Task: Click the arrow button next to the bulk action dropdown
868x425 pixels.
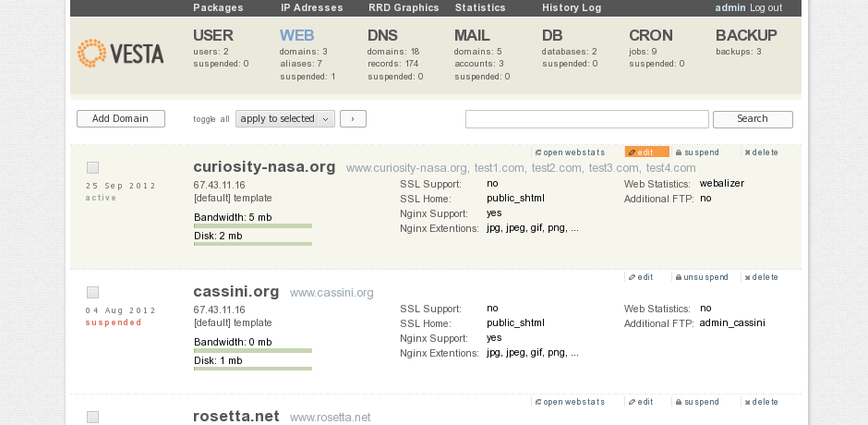Action: 353,118
